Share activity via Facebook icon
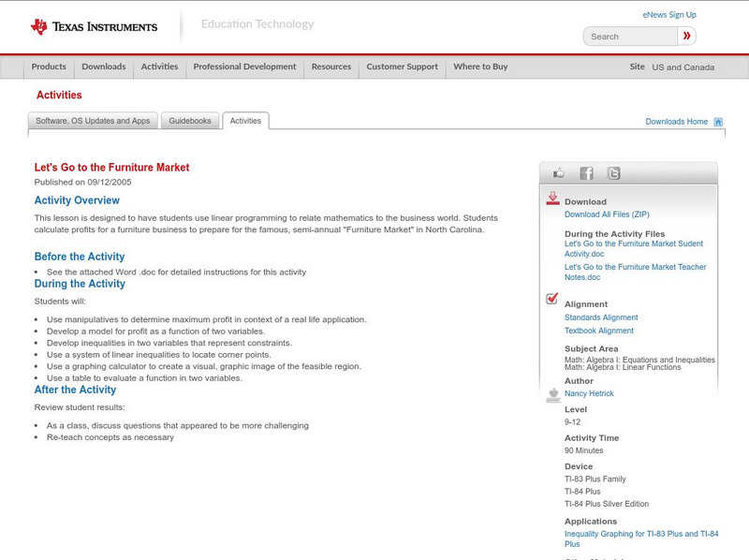 tap(586, 173)
